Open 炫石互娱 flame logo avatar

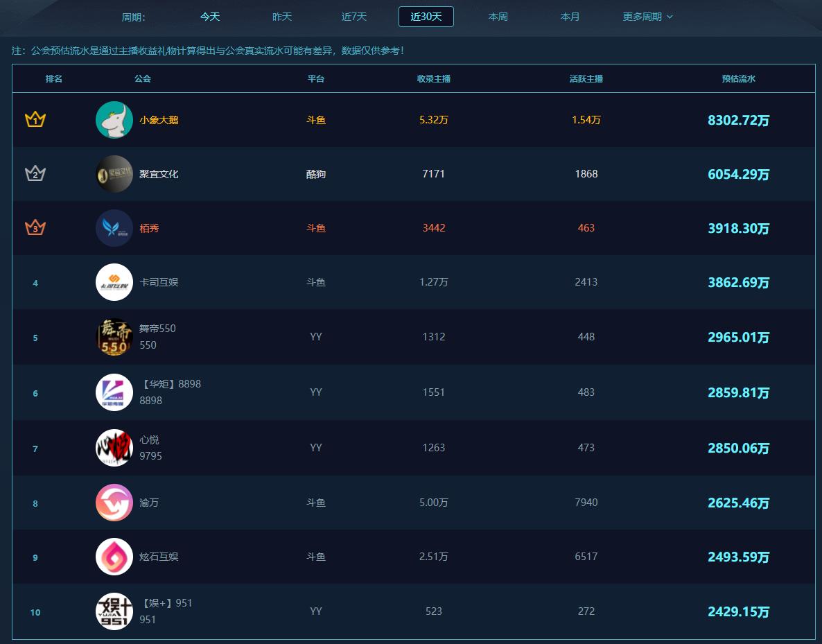pyautogui.click(x=114, y=557)
